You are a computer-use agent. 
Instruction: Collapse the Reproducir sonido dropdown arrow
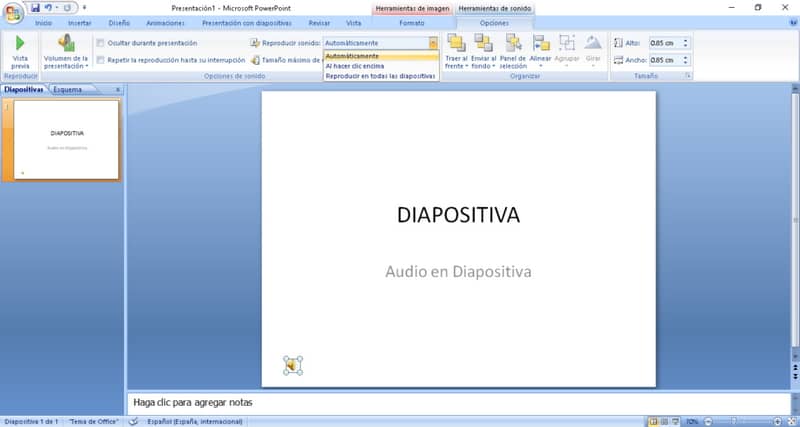(433, 43)
